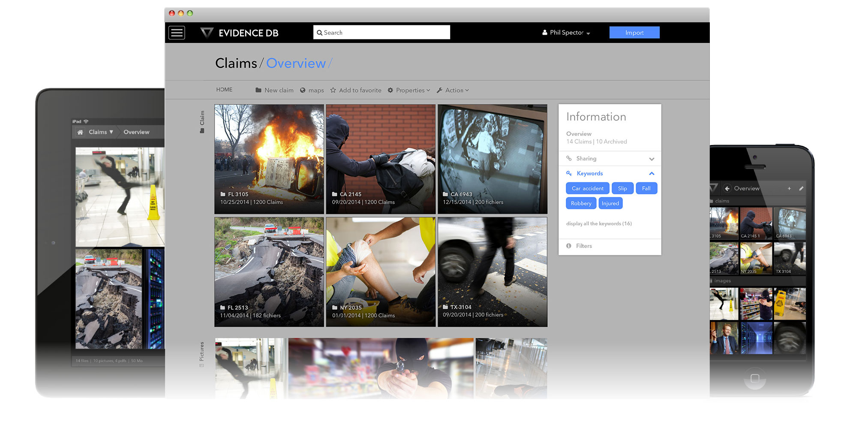
Task: Open TX 3104 thumbnail on iPhone
Action: (790, 259)
